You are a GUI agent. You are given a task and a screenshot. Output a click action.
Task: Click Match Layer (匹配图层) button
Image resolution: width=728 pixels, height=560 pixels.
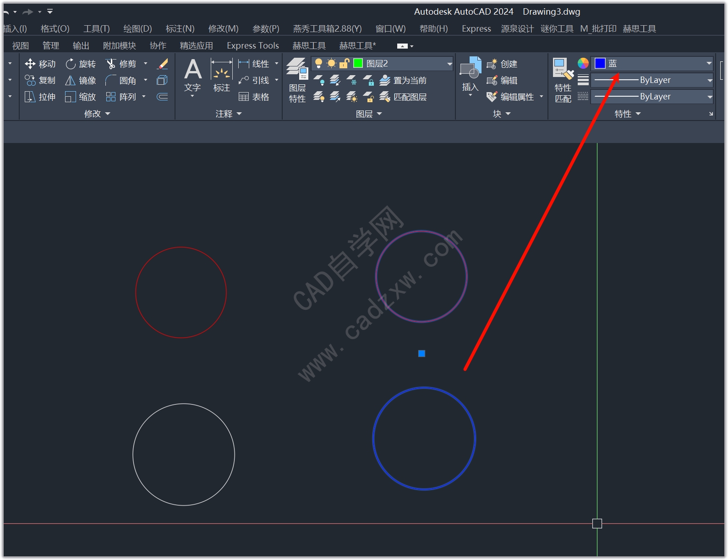[403, 97]
